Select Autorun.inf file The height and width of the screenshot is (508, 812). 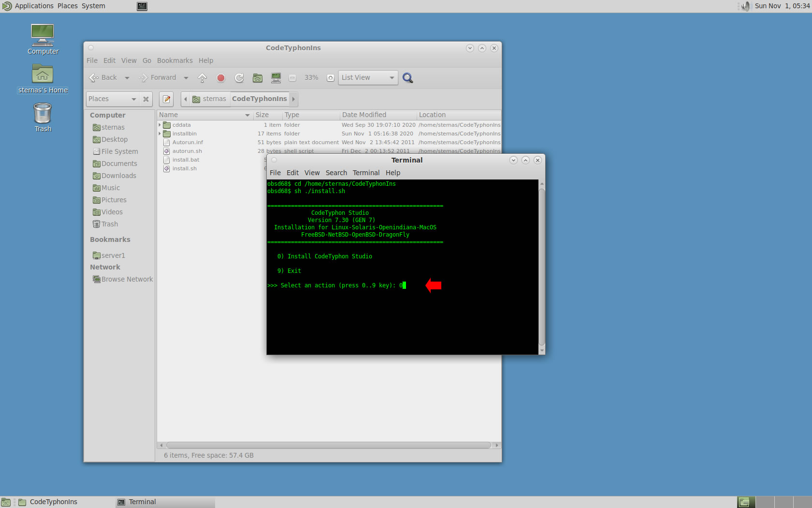pos(188,142)
